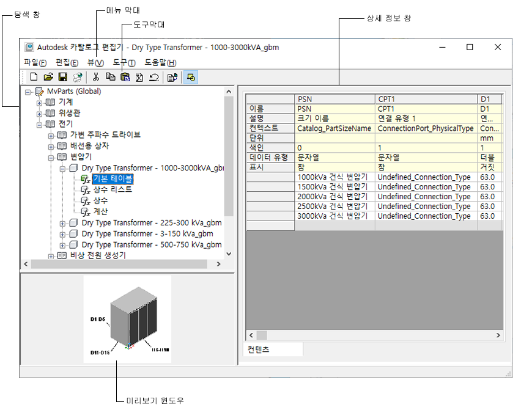Select the 3000kVa 건식 변압기 cell
The width and height of the screenshot is (532, 413).
334,216
